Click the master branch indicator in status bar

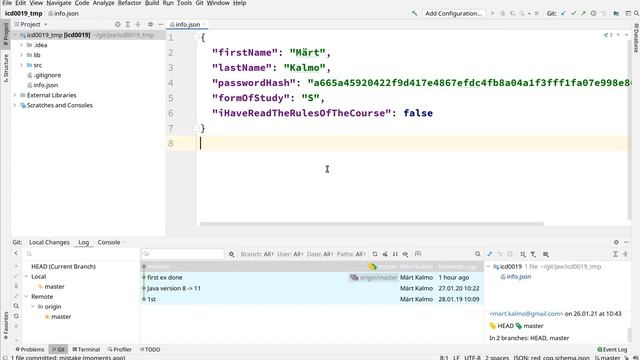pos(608,358)
